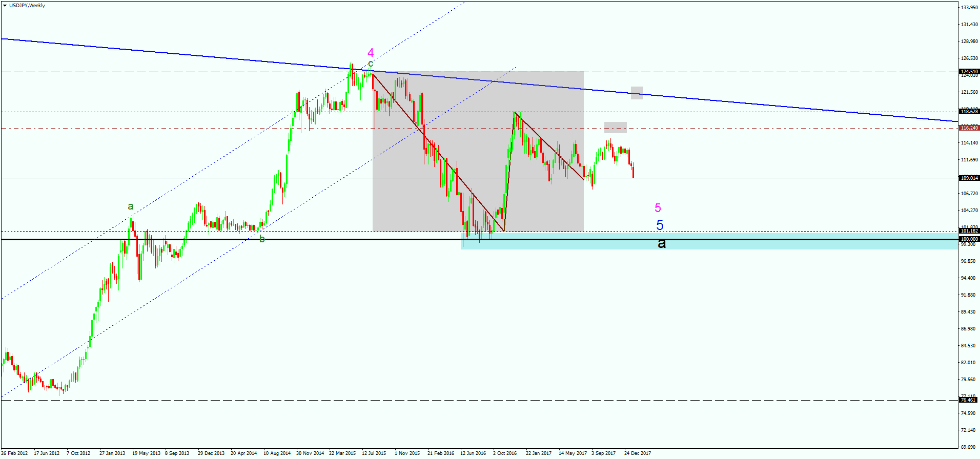Screen dimensions: 980x459
Task: Click the 12 Jul 2015 date label
Action: pos(374,453)
